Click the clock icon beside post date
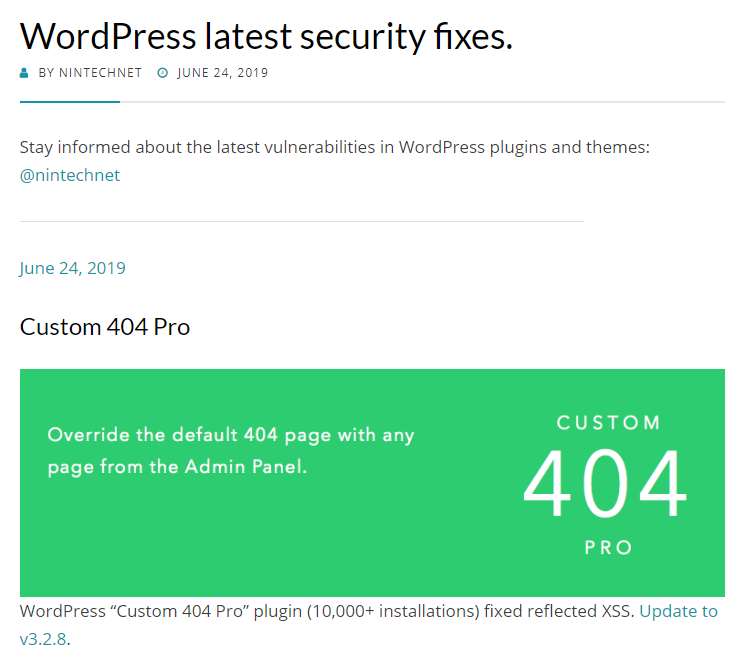 click(x=162, y=73)
